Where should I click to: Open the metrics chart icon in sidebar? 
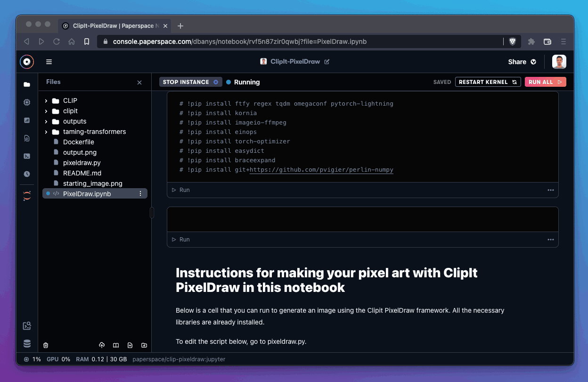pyautogui.click(x=27, y=120)
